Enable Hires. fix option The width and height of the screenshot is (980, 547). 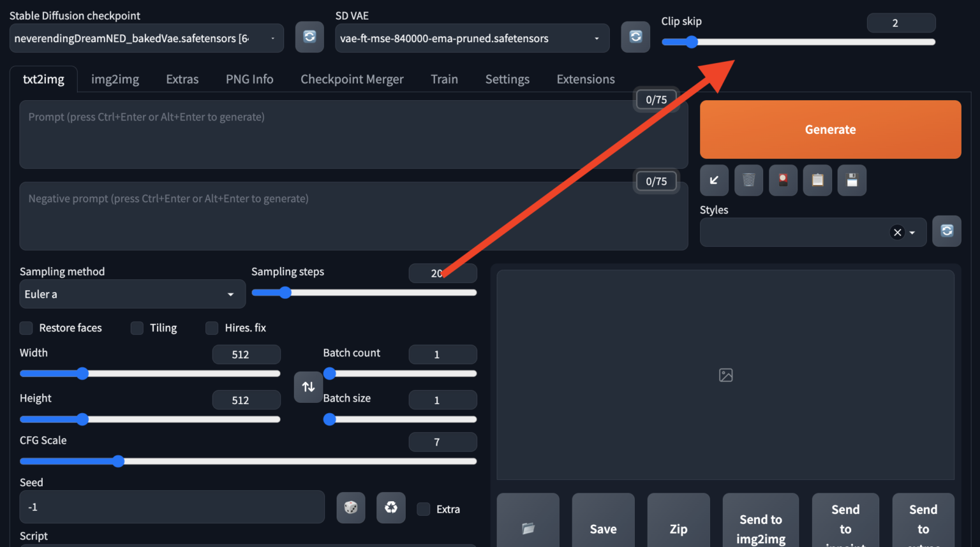pos(212,328)
